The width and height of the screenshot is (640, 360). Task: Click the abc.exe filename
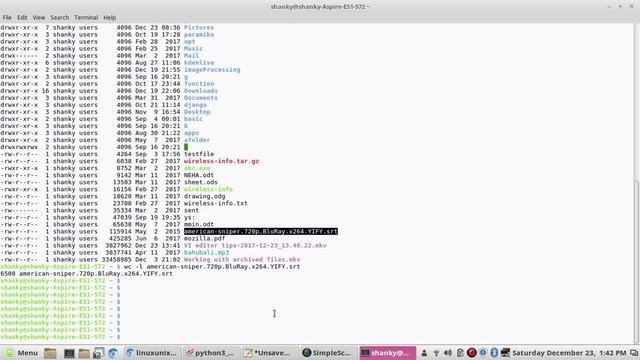197,168
